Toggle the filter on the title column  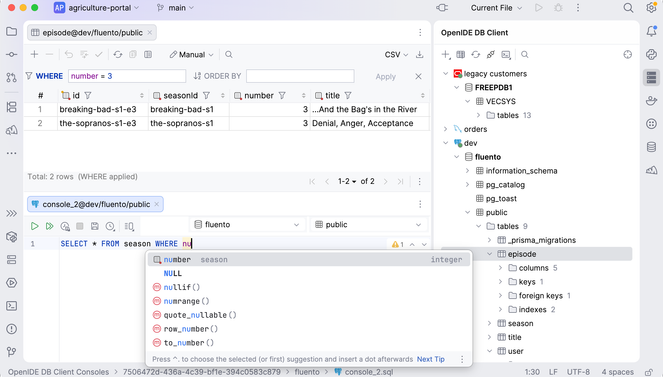click(348, 96)
